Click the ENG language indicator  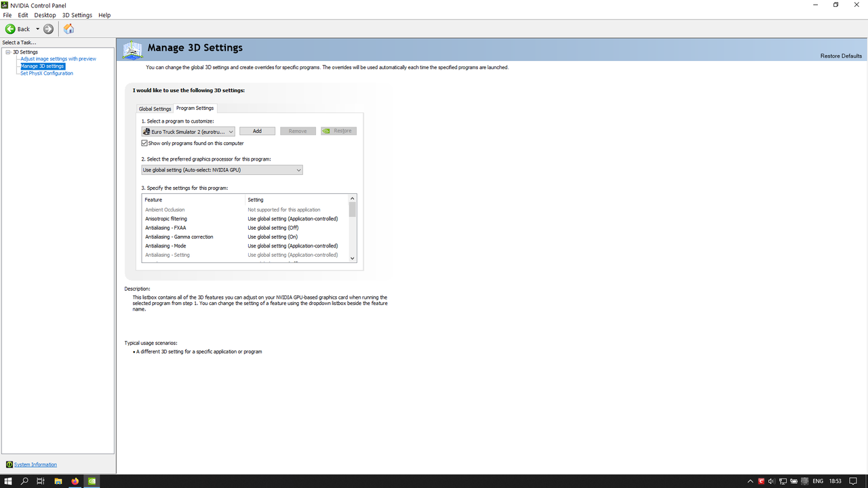point(818,481)
